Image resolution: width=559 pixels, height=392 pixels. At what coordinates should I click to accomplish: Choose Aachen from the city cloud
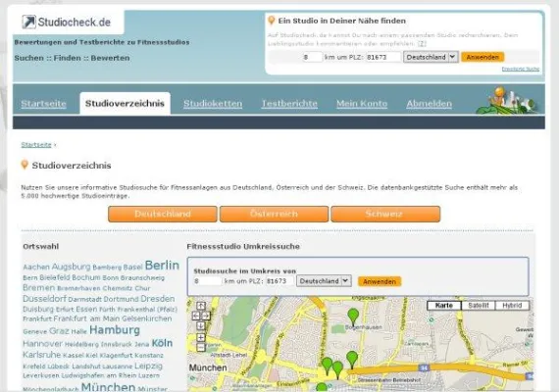coord(36,267)
